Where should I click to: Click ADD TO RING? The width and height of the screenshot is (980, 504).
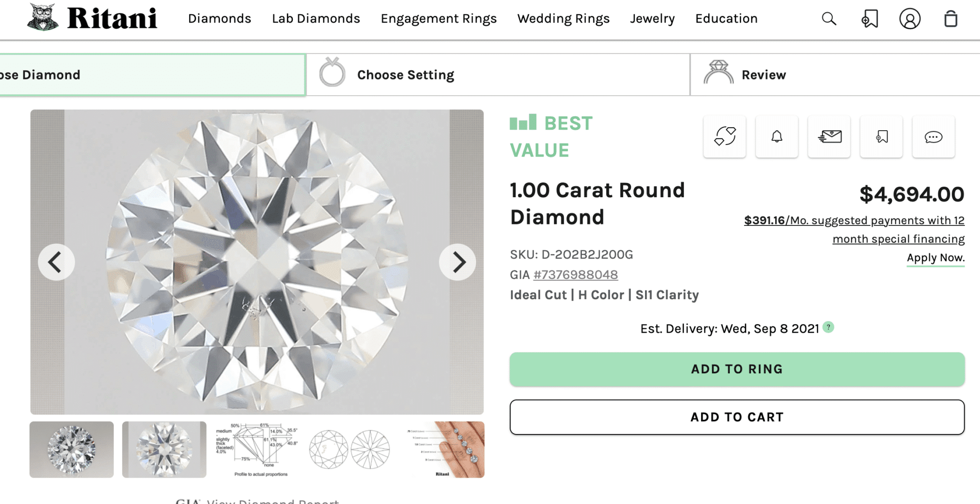[x=736, y=369]
